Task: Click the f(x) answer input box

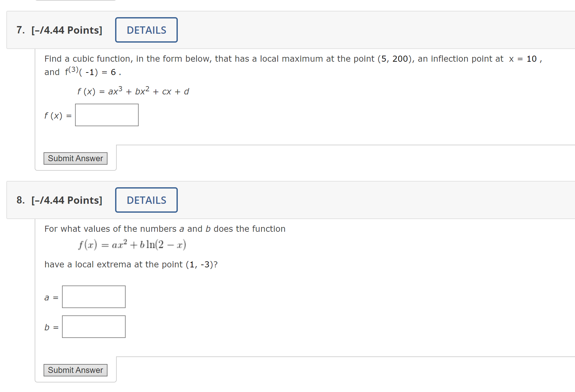Action: [106, 115]
